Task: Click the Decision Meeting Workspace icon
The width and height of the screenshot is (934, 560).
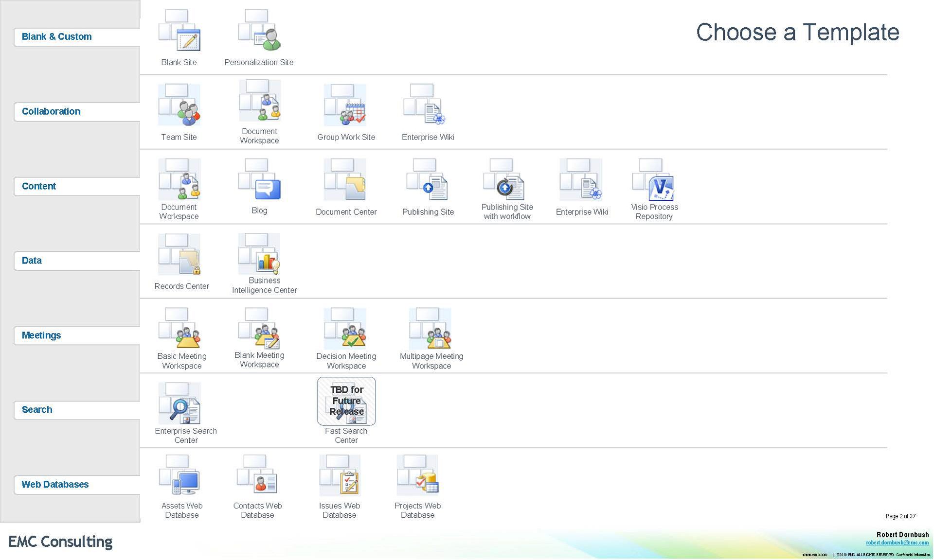Action: (345, 329)
